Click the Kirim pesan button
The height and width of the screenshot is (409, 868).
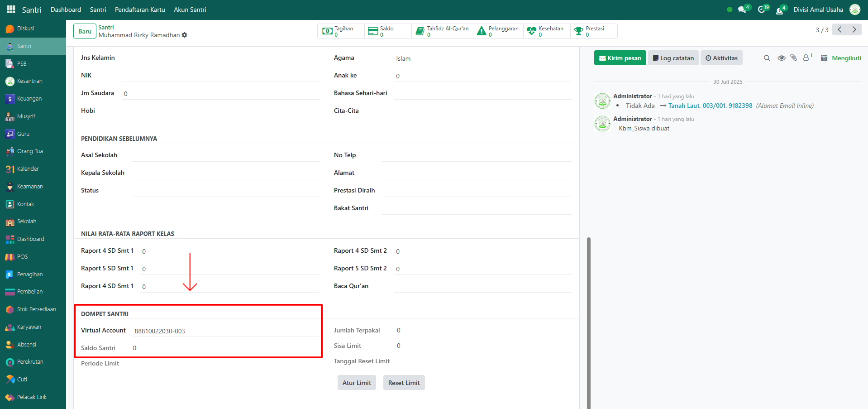[x=620, y=58]
